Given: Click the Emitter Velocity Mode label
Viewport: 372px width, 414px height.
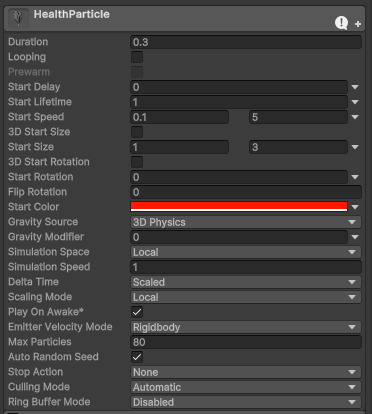Looking at the screenshot, I should pyautogui.click(x=60, y=327).
